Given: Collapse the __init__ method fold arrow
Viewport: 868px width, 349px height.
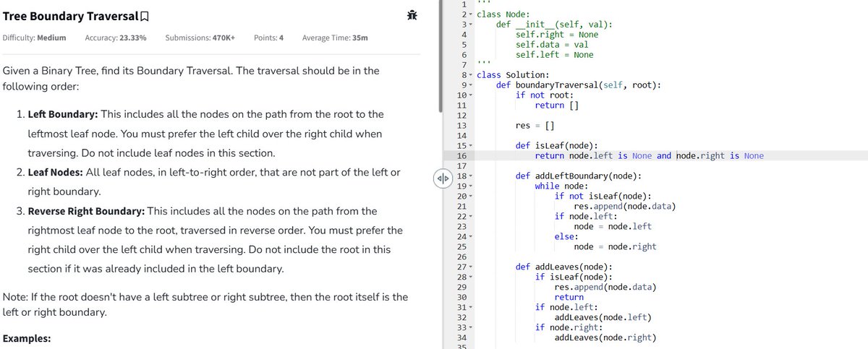Looking at the screenshot, I should (471, 25).
